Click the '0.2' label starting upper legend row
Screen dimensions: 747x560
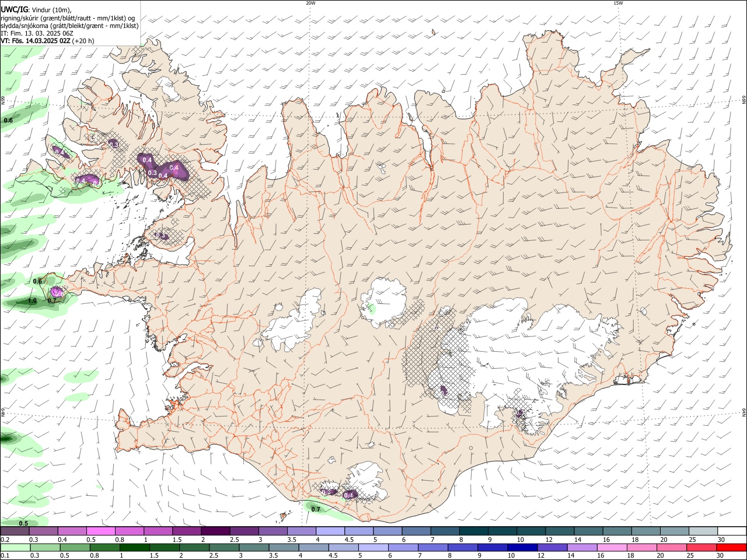(5, 540)
